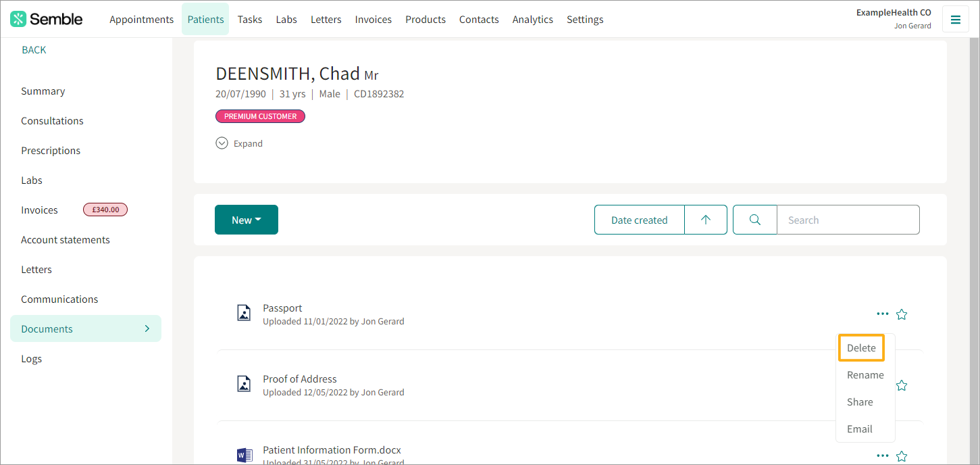Open the hamburger menu icon top right
Screen dimensions: 980x465
click(955, 20)
